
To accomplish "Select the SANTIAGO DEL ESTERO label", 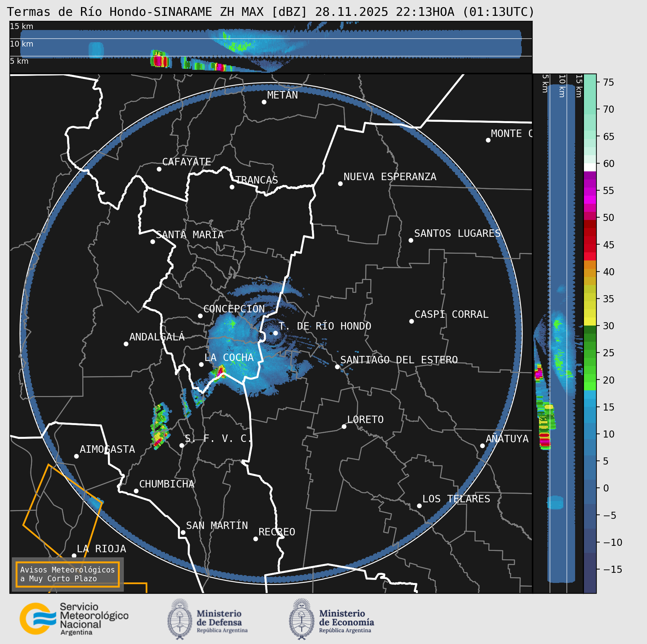I will tap(399, 360).
